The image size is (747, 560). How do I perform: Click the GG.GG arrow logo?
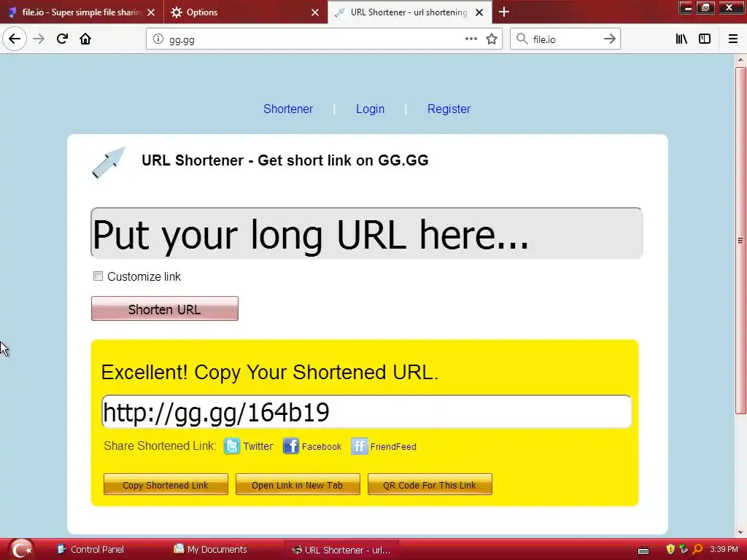coord(108,163)
